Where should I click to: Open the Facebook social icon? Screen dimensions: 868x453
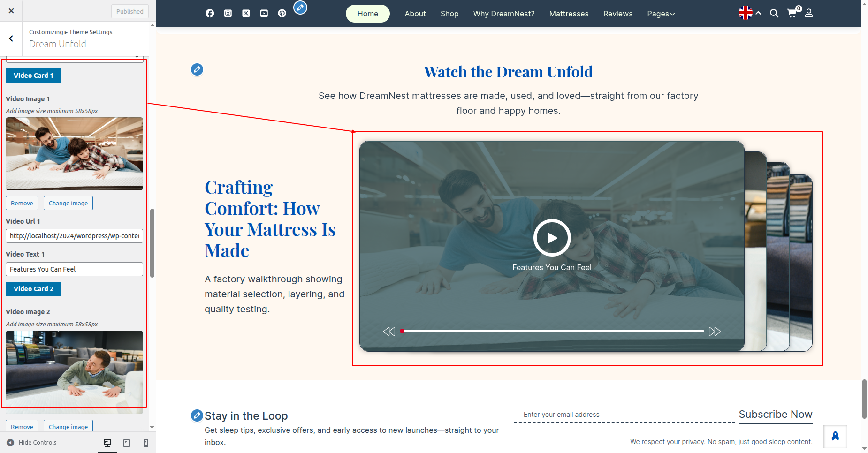[x=210, y=14]
